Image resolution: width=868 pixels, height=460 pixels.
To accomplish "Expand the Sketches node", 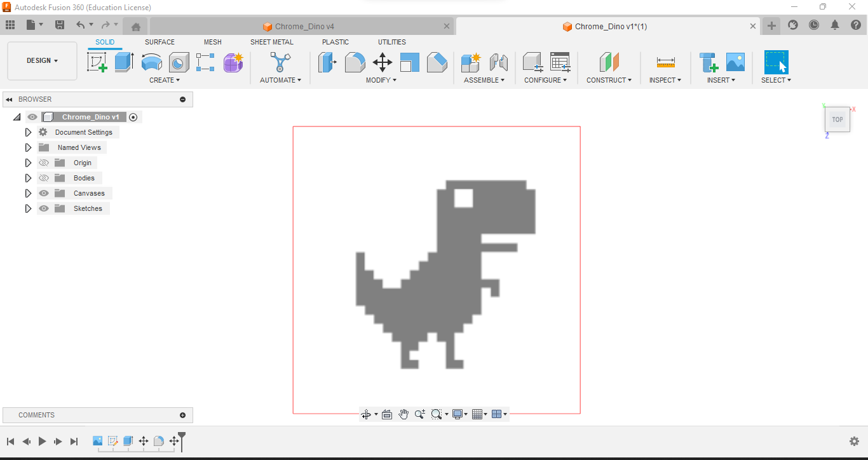I will click(x=28, y=208).
